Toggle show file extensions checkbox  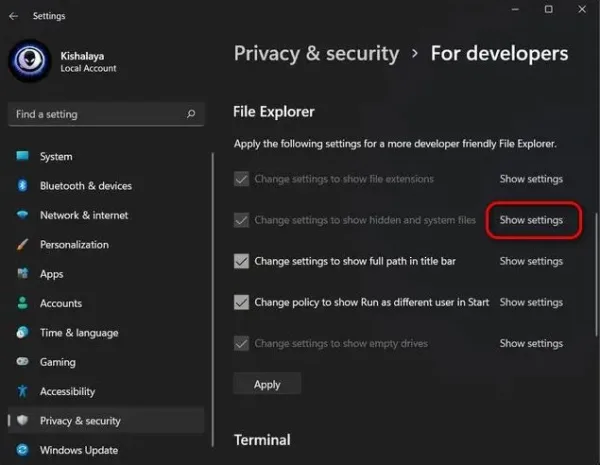pos(241,179)
